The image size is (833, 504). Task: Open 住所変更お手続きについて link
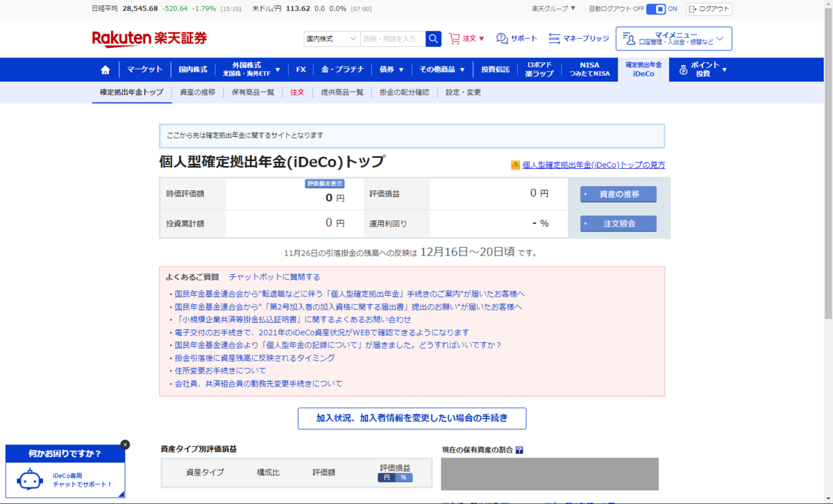(x=220, y=371)
